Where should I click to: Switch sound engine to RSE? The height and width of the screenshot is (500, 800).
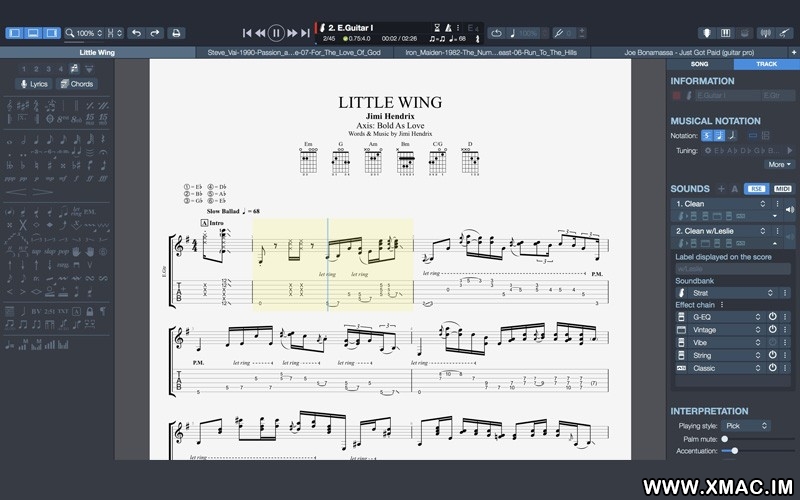pyautogui.click(x=756, y=189)
